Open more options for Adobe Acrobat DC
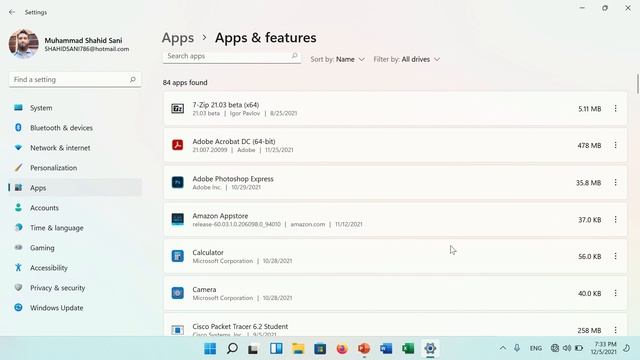 pyautogui.click(x=615, y=145)
